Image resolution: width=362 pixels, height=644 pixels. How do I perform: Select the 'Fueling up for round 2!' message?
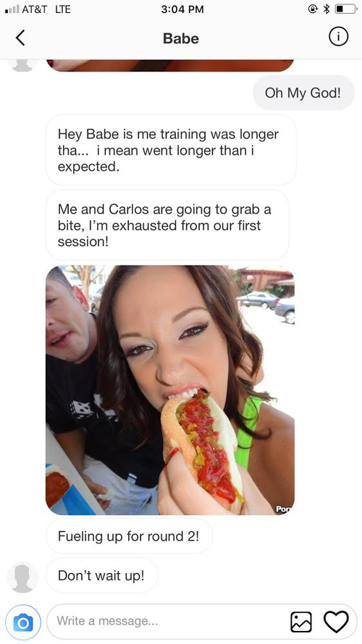129,536
